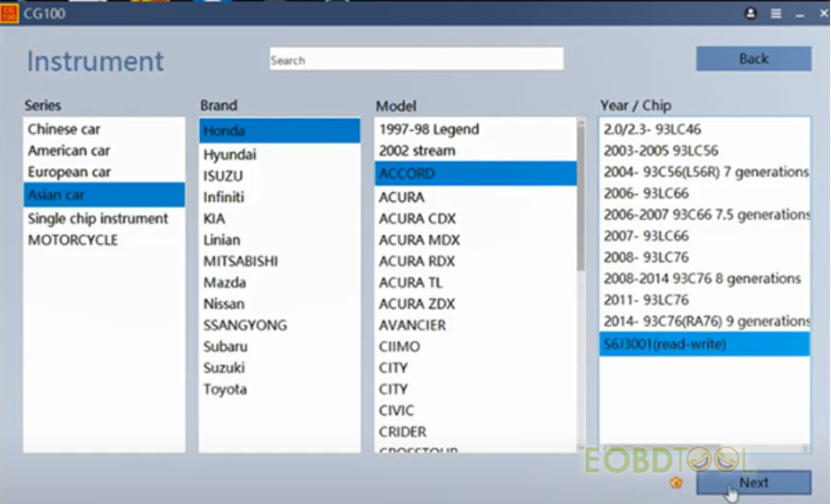Pick AVANCIER model

pyautogui.click(x=476, y=326)
